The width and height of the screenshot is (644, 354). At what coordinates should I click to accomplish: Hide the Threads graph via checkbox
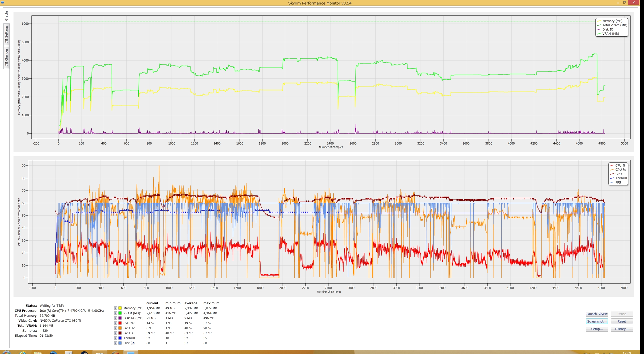tap(115, 338)
